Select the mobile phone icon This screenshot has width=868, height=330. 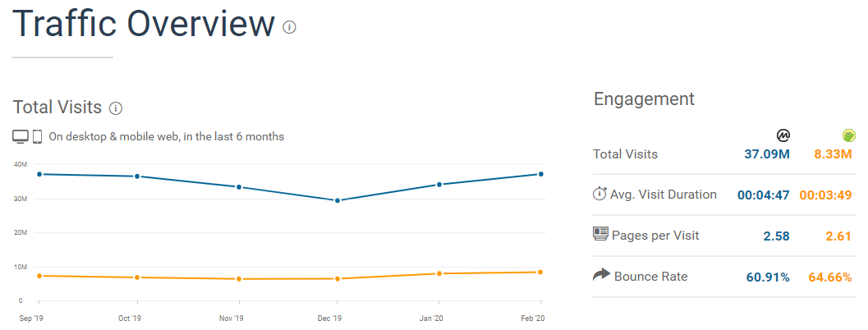[38, 136]
